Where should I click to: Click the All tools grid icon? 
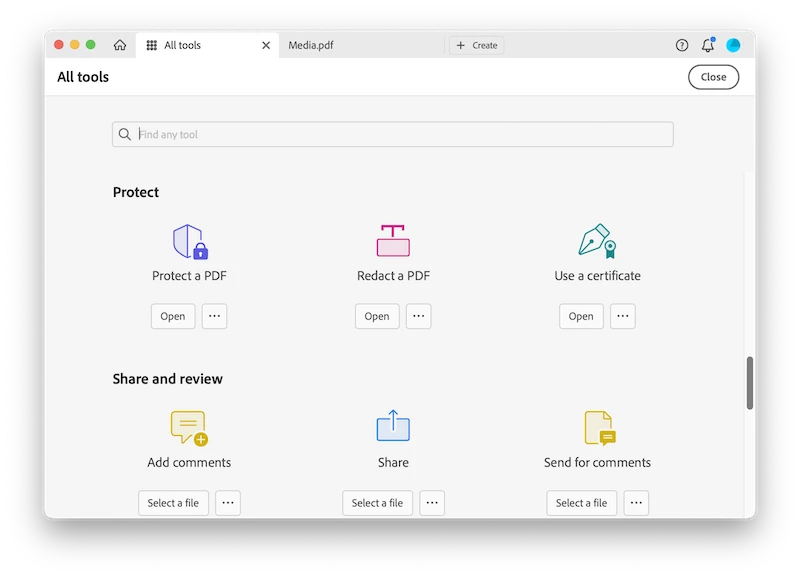tap(152, 45)
